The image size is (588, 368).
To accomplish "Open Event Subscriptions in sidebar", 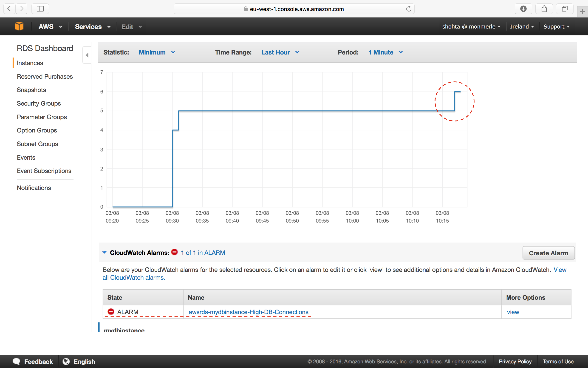I will tap(44, 171).
